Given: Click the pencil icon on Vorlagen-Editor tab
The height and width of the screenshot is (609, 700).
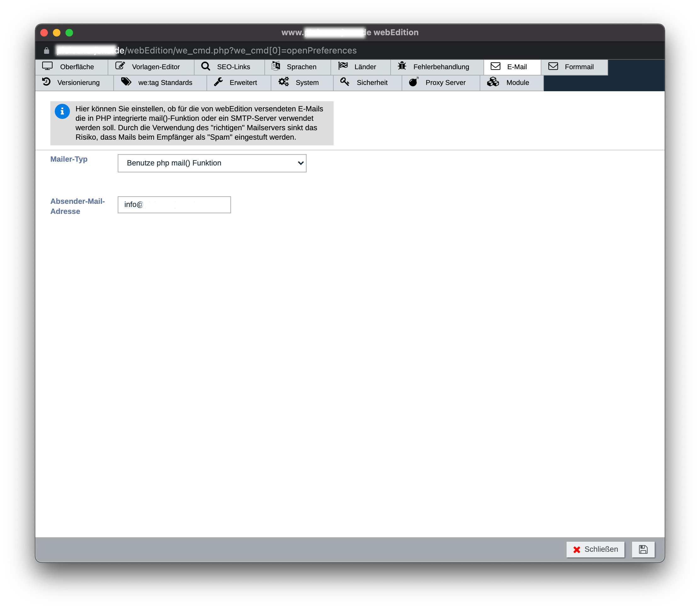Looking at the screenshot, I should (x=120, y=66).
